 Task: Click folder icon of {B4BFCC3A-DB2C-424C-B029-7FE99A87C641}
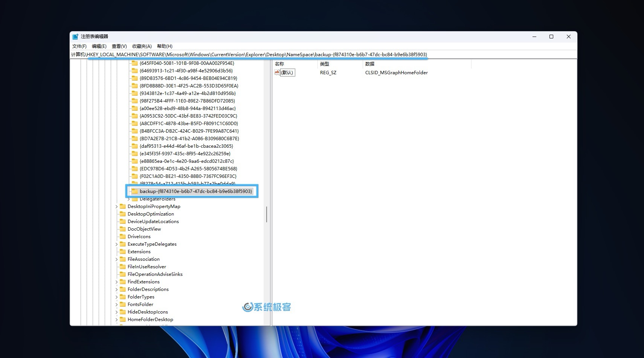(134, 131)
